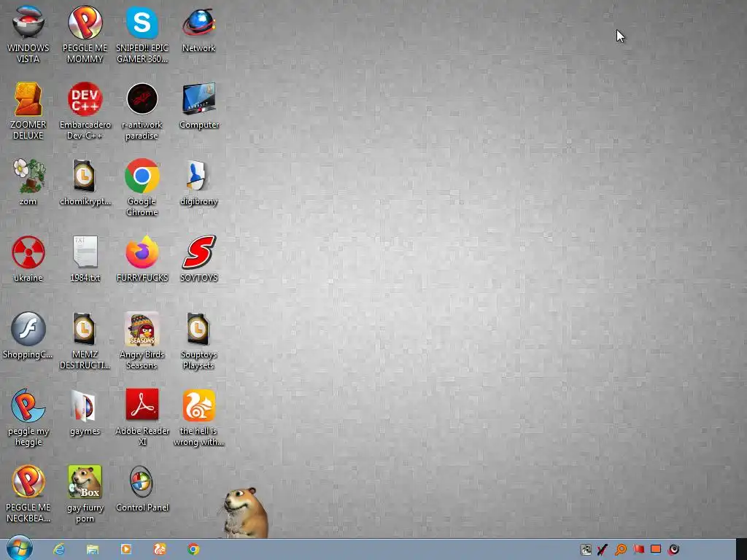Open File Explorer from the taskbar
The image size is (747, 560).
(93, 549)
